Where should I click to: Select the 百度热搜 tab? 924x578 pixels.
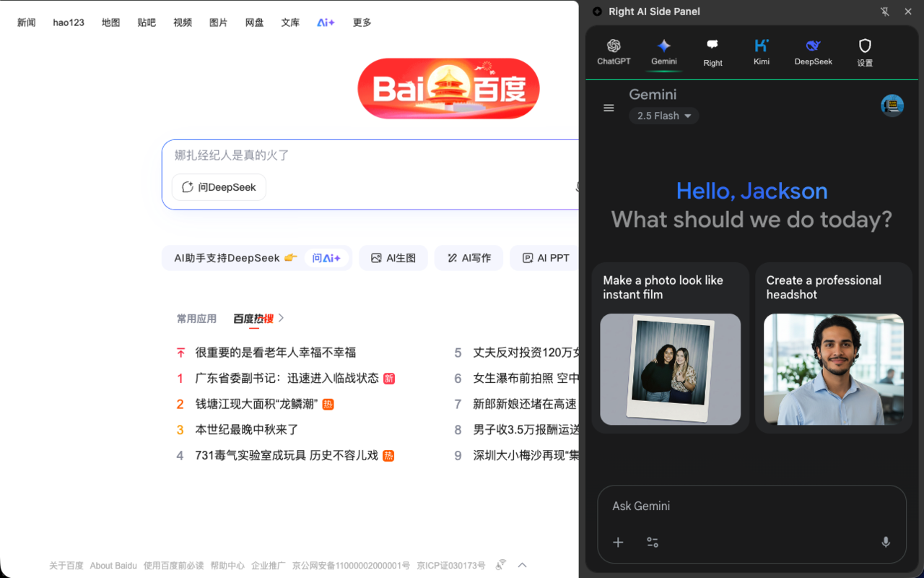pyautogui.click(x=253, y=319)
